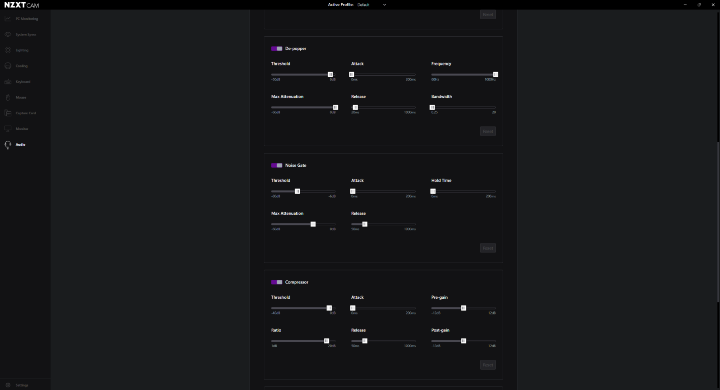Reset the De-popper settings
Image resolution: width=720 pixels, height=390 pixels.
tap(488, 131)
